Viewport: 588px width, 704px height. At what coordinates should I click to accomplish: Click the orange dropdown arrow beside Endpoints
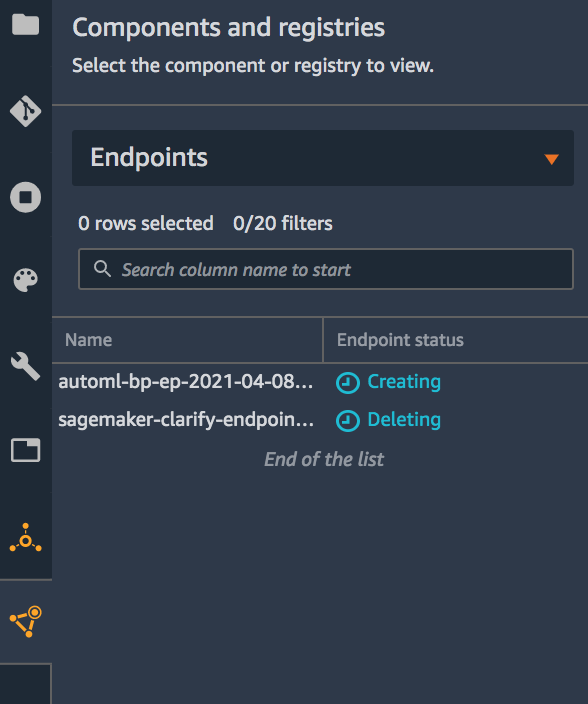pos(551,159)
